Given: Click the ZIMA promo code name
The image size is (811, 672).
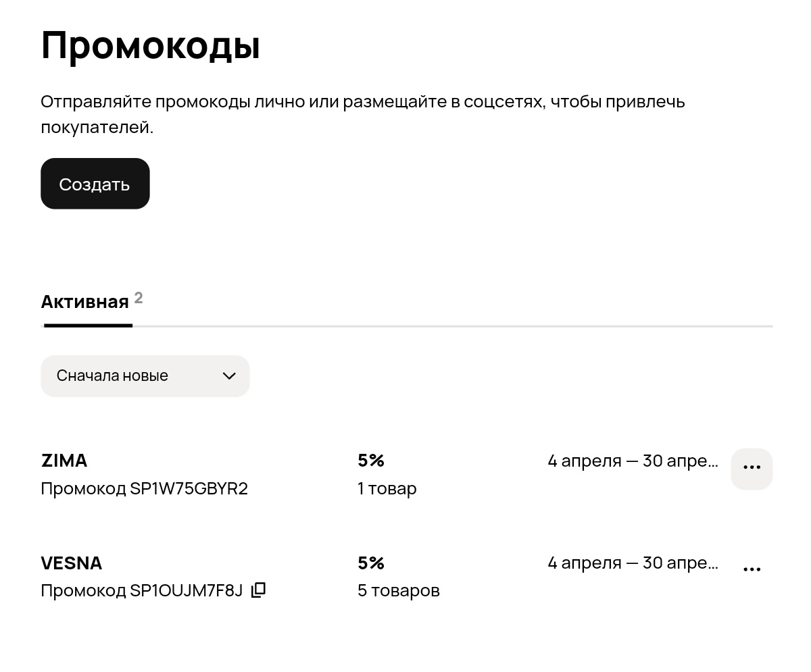Looking at the screenshot, I should [64, 461].
